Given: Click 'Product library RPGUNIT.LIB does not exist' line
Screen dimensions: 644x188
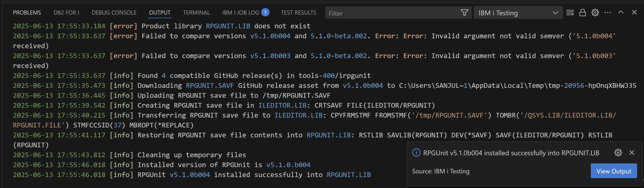Looking at the screenshot, I should [162, 26].
